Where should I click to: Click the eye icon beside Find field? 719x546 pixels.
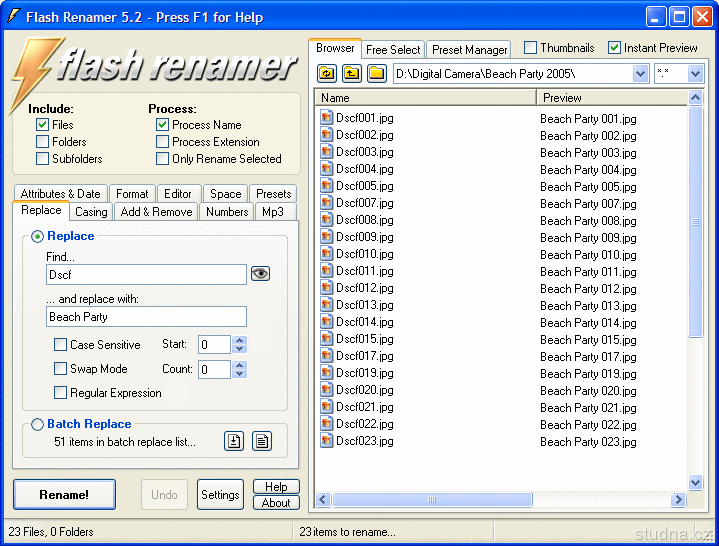tap(260, 274)
